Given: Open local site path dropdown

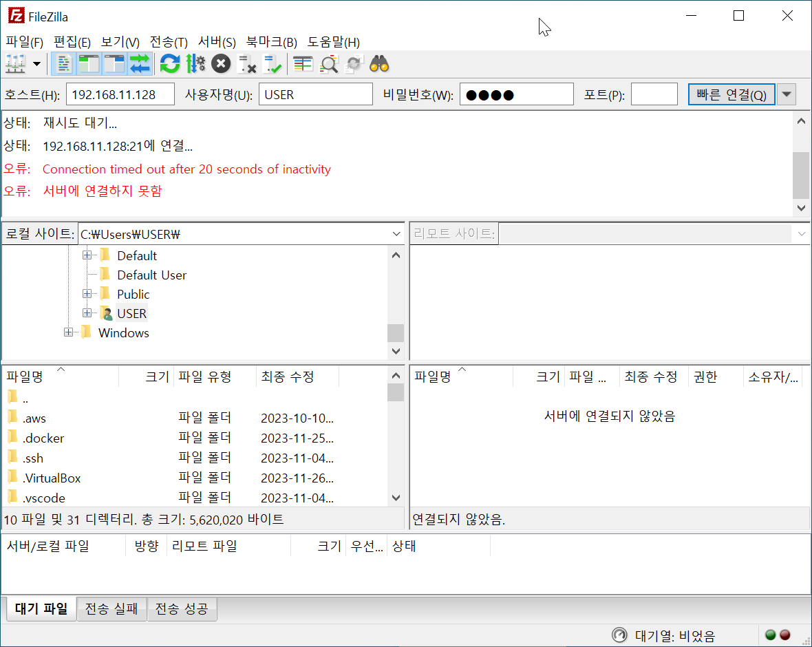Looking at the screenshot, I should (396, 234).
